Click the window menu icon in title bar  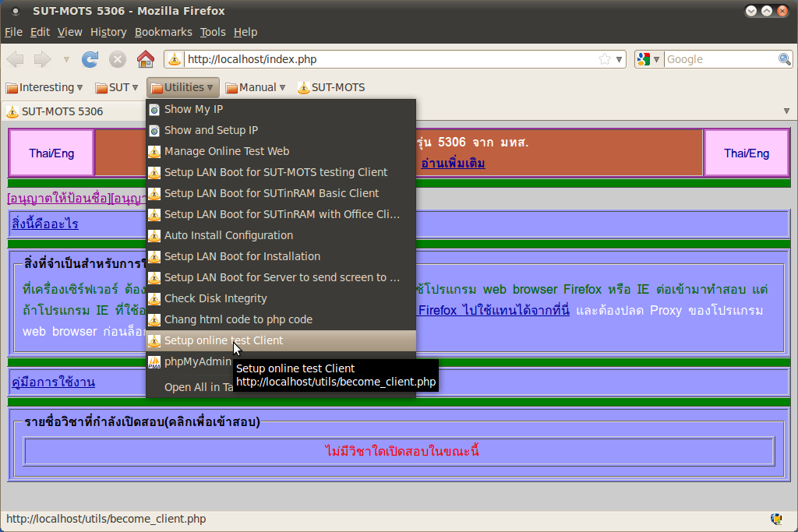[16, 11]
